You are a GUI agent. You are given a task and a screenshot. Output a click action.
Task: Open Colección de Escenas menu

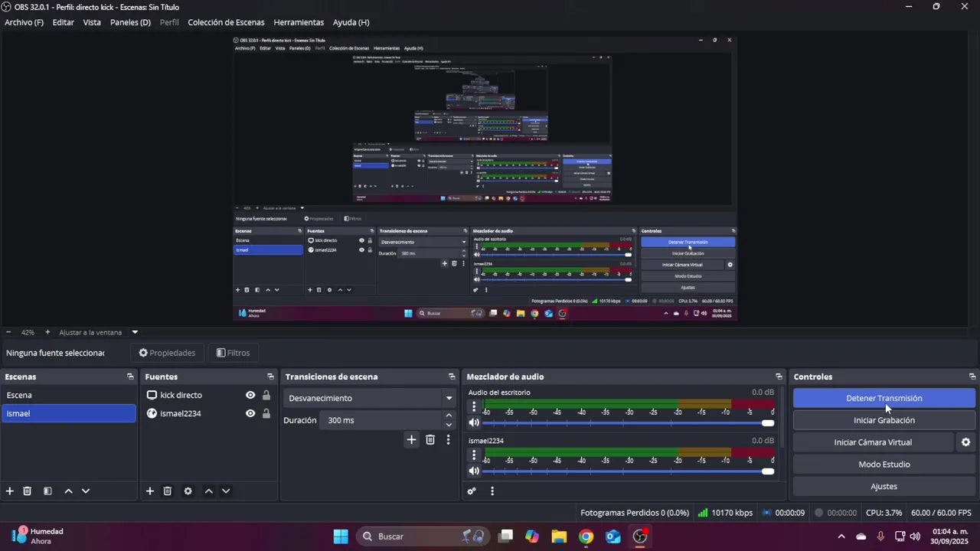point(226,22)
